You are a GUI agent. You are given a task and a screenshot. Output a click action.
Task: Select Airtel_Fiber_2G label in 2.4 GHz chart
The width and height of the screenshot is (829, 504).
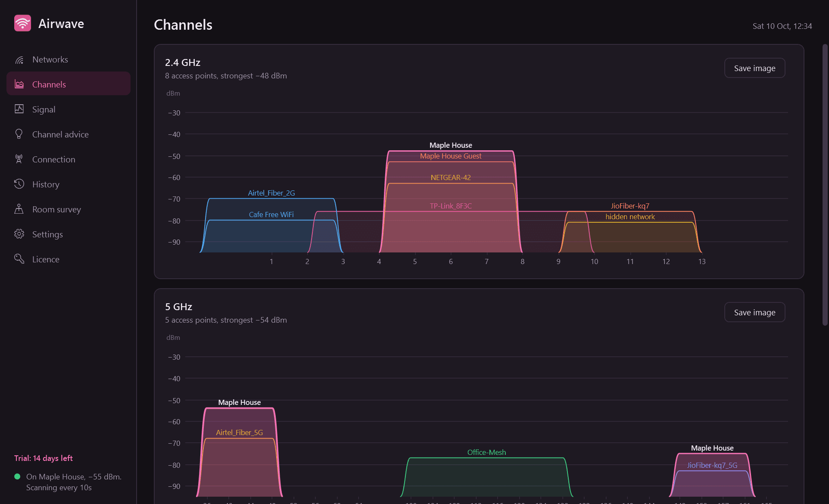(271, 193)
